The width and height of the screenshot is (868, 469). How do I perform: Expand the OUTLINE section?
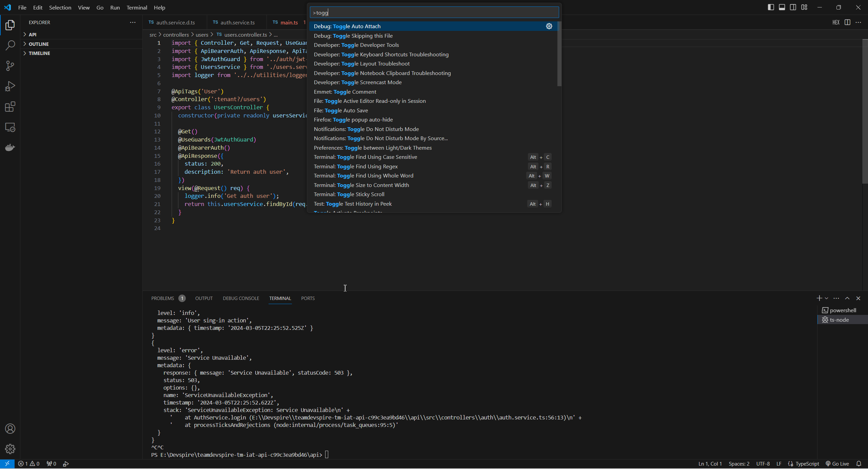click(x=39, y=44)
